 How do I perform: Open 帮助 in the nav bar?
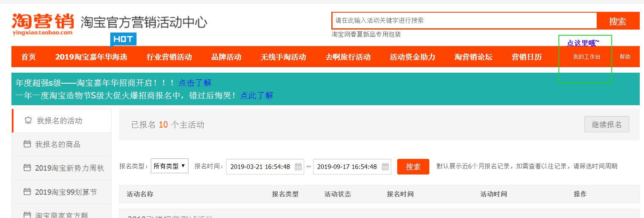click(x=625, y=57)
